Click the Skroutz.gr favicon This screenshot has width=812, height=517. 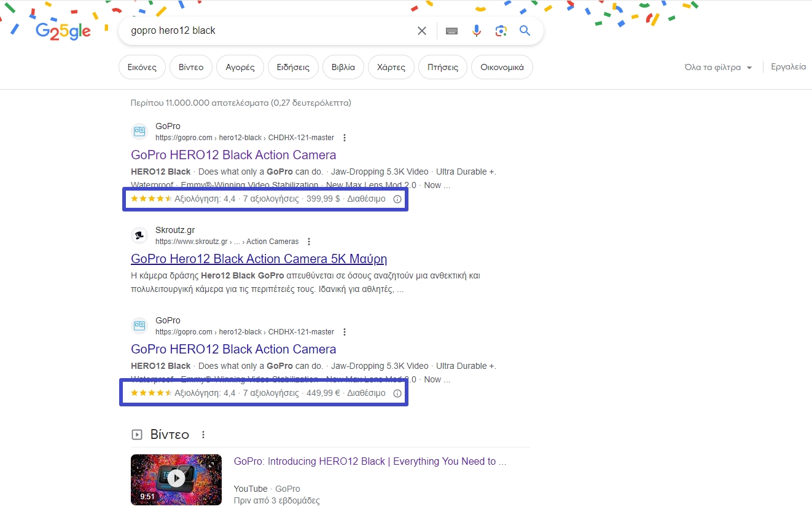[139, 235]
